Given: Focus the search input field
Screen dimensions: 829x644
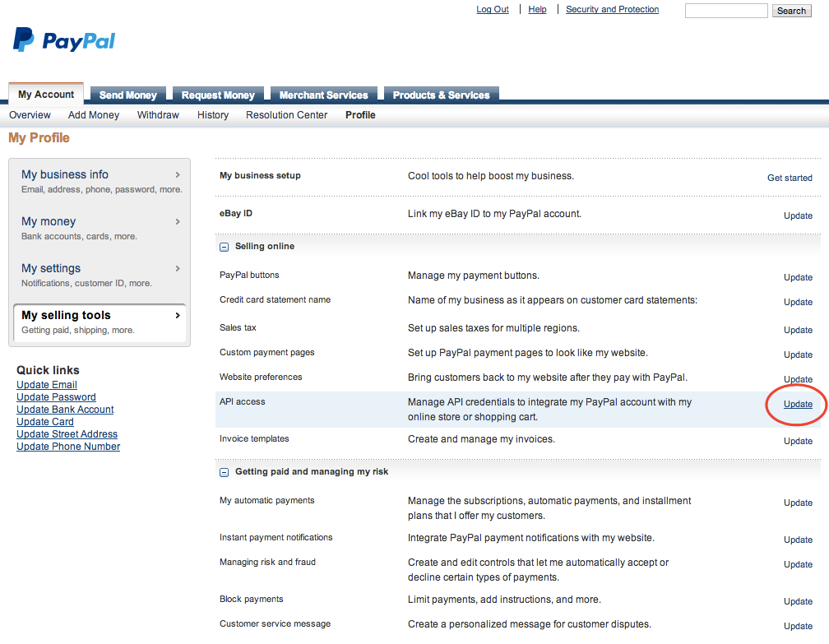Looking at the screenshot, I should coord(726,11).
